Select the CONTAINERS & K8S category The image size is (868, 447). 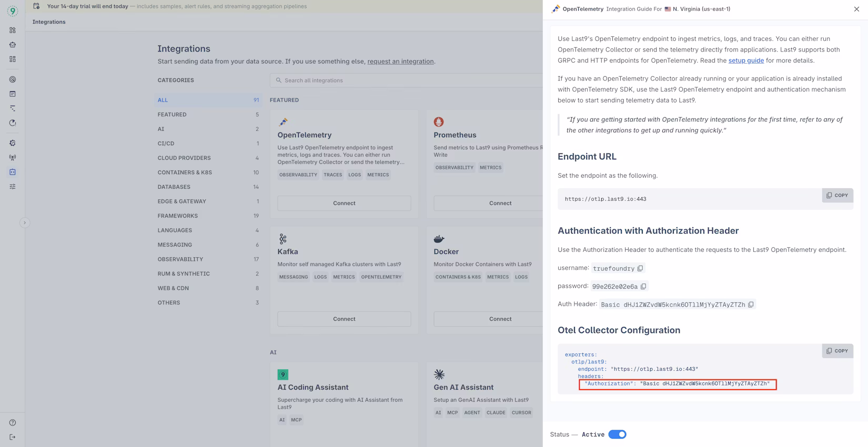point(208,172)
